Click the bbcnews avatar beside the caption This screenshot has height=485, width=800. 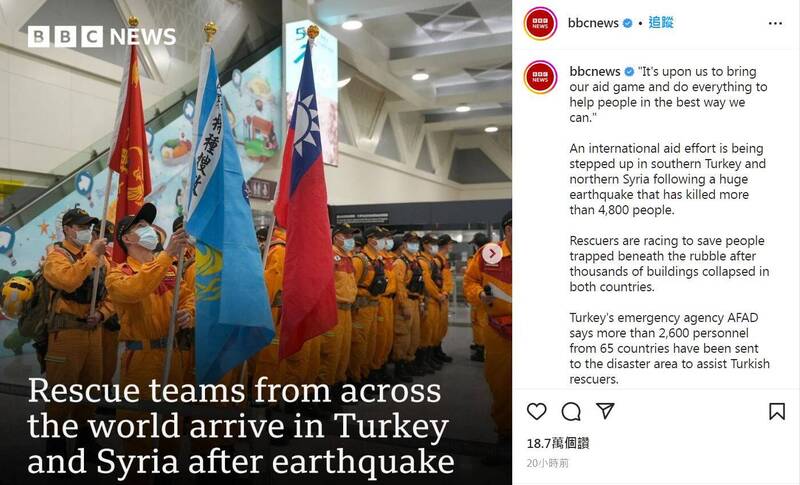click(540, 76)
